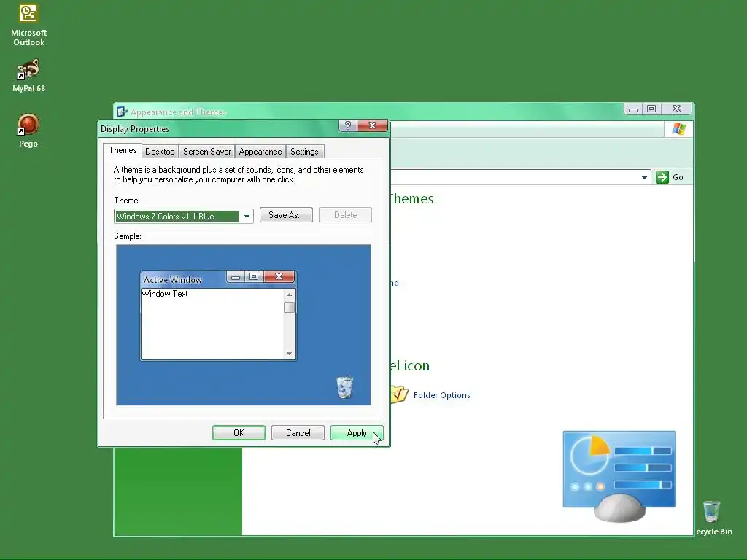Click Appearance and Themes title bar icon
Viewport: 747px width, 560px height.
pos(122,112)
